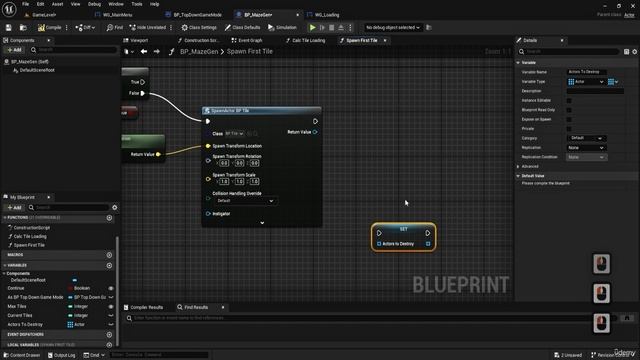Open Class Defaults
The height and width of the screenshot is (360, 640).
(242, 27)
